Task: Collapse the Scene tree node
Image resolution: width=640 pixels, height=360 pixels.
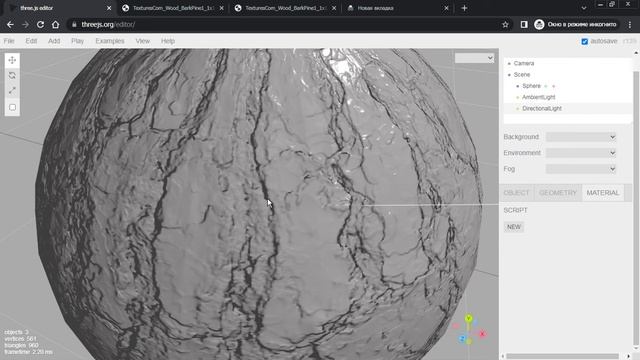Action: click(x=509, y=75)
